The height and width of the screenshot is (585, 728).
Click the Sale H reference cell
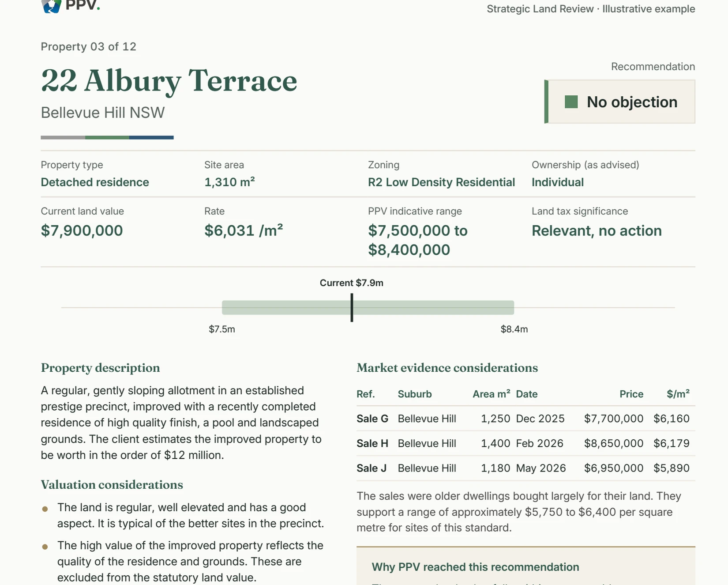pos(372,443)
